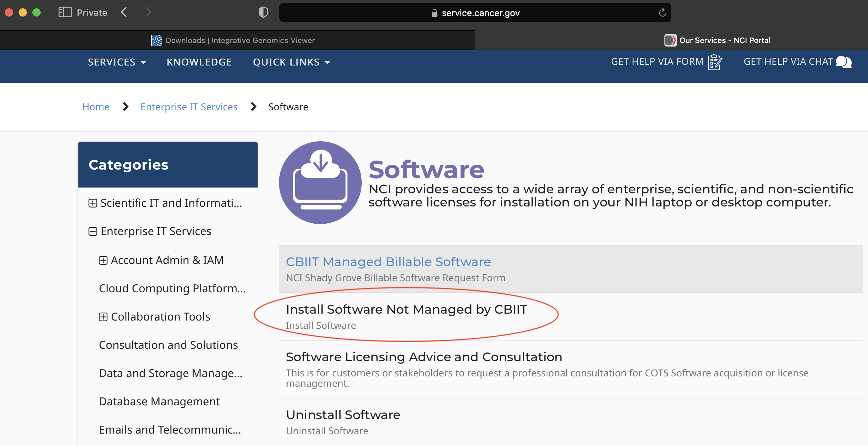
Task: Click the browser back arrow
Action: click(124, 12)
